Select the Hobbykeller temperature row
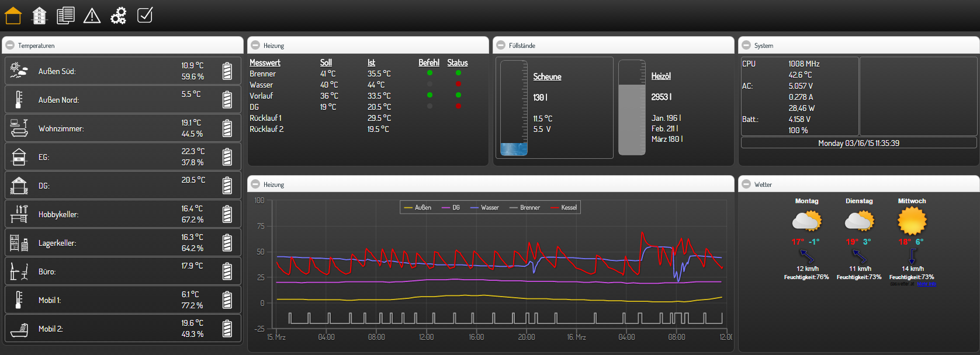This screenshot has height=355, width=980. click(123, 214)
